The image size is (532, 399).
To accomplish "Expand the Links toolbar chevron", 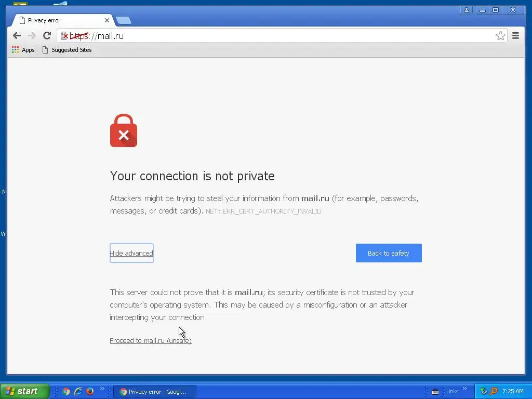I will point(465,389).
